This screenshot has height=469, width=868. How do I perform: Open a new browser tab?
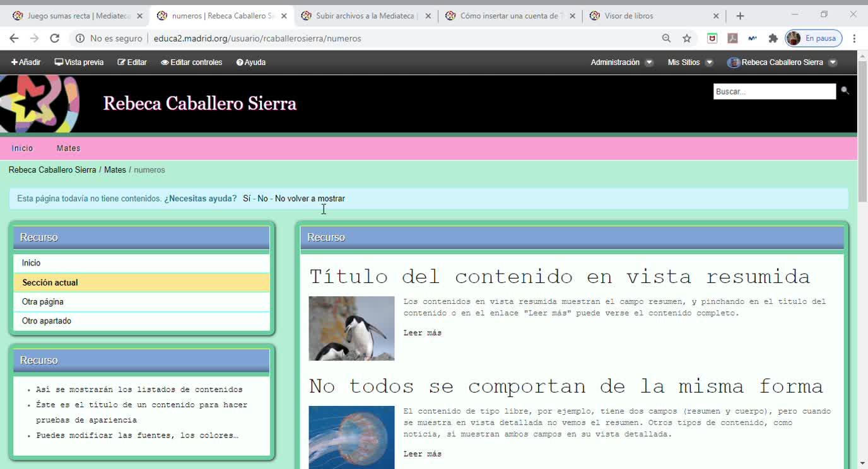click(740, 16)
